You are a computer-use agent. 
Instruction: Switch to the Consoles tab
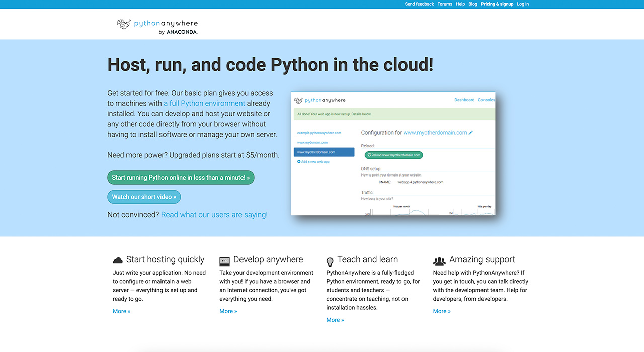pos(486,100)
